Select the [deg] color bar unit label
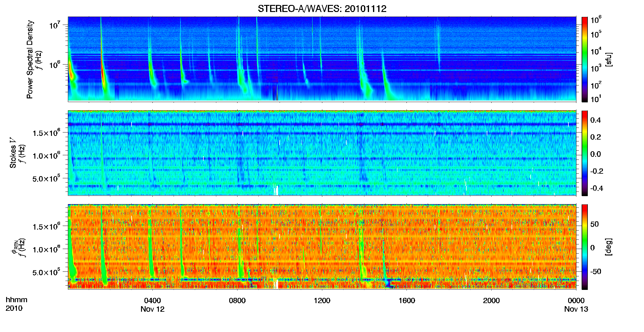The width and height of the screenshot is (644, 332). 608,247
